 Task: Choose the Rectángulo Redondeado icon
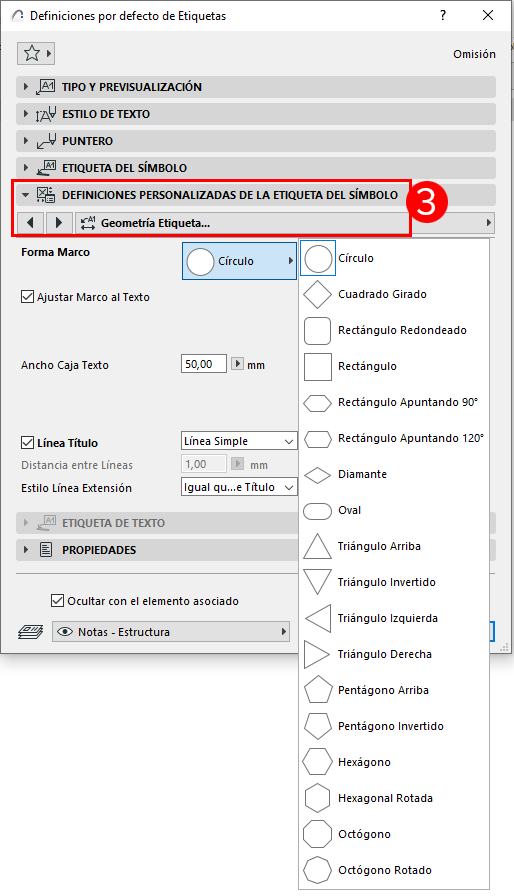pos(317,330)
